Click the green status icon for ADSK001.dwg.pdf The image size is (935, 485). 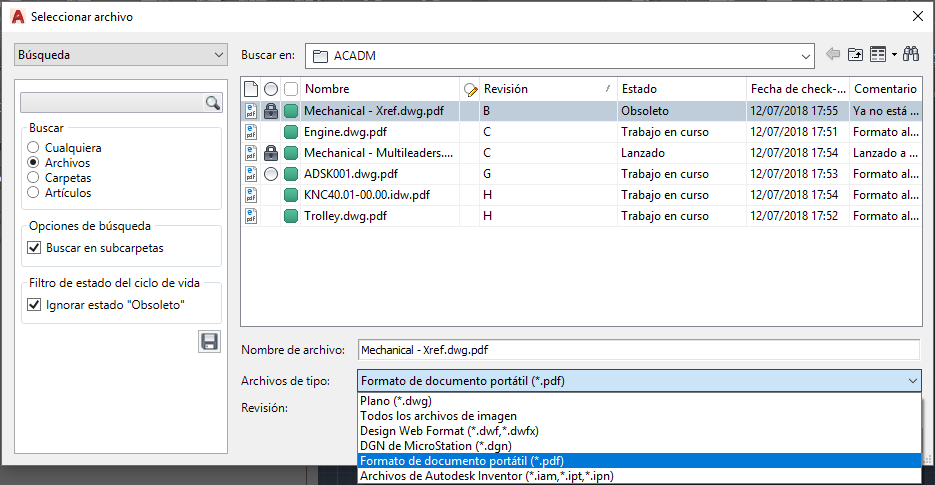pos(291,174)
